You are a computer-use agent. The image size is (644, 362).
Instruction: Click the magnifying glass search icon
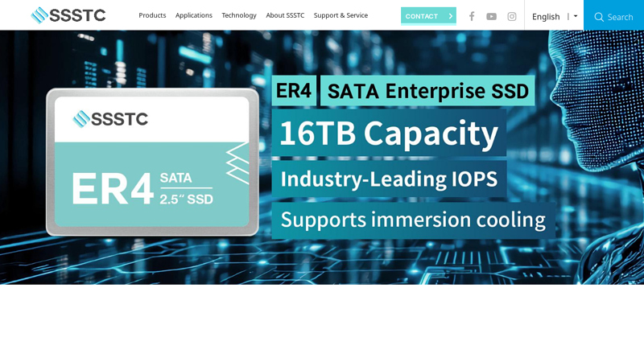(599, 17)
